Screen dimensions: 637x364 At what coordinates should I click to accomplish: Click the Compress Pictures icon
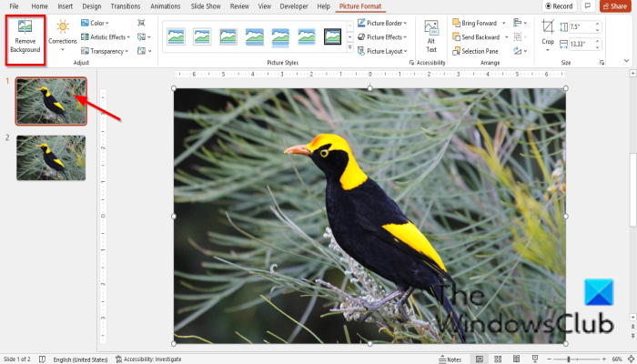pos(141,23)
